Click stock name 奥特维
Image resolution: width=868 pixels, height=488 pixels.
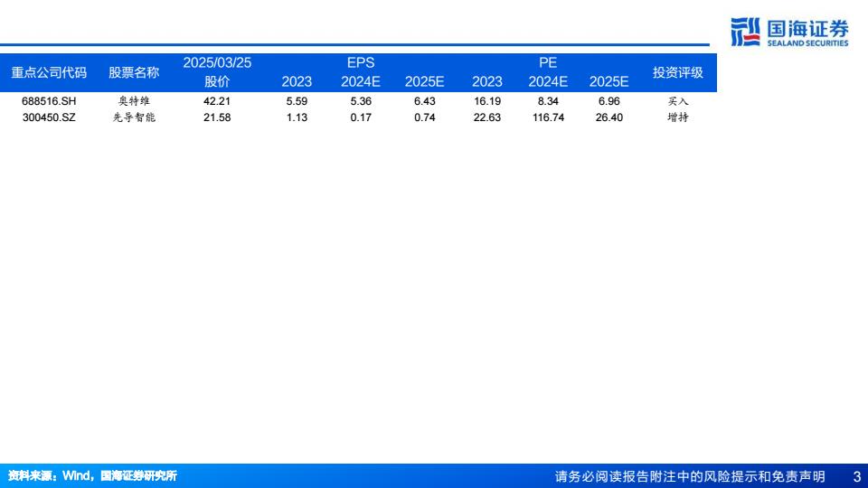[x=134, y=101]
